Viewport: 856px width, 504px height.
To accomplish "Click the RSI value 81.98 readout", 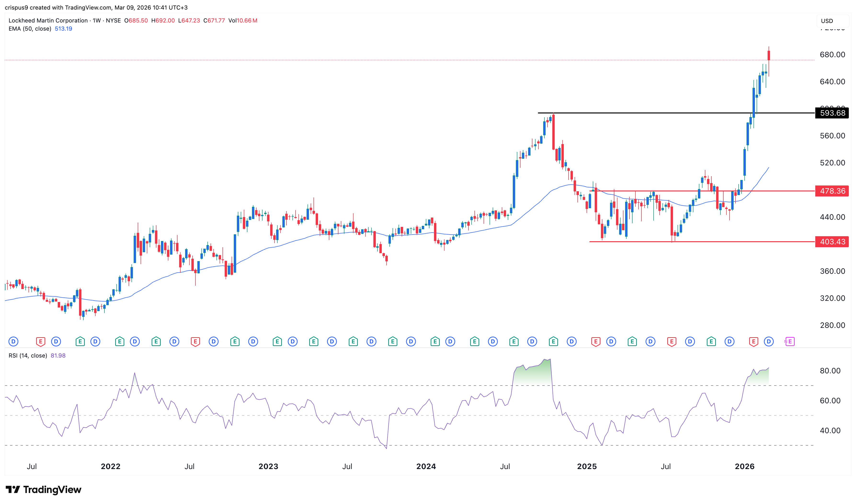I will pyautogui.click(x=58, y=356).
